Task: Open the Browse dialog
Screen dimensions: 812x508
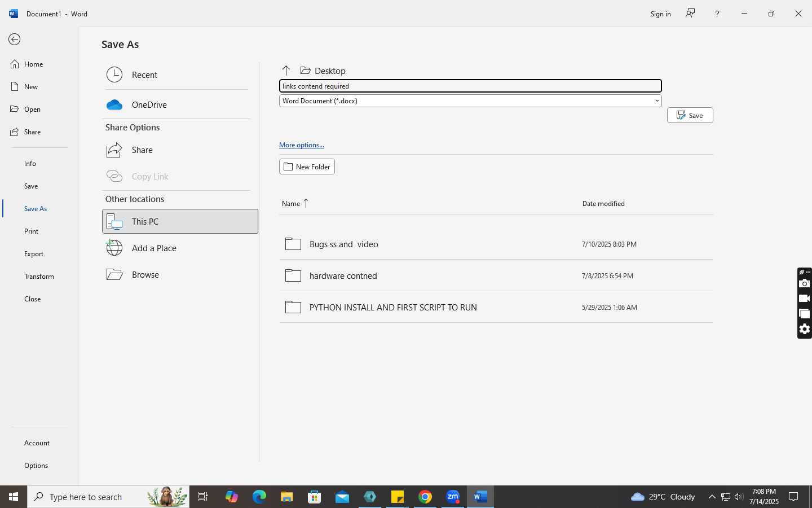Action: (x=180, y=274)
